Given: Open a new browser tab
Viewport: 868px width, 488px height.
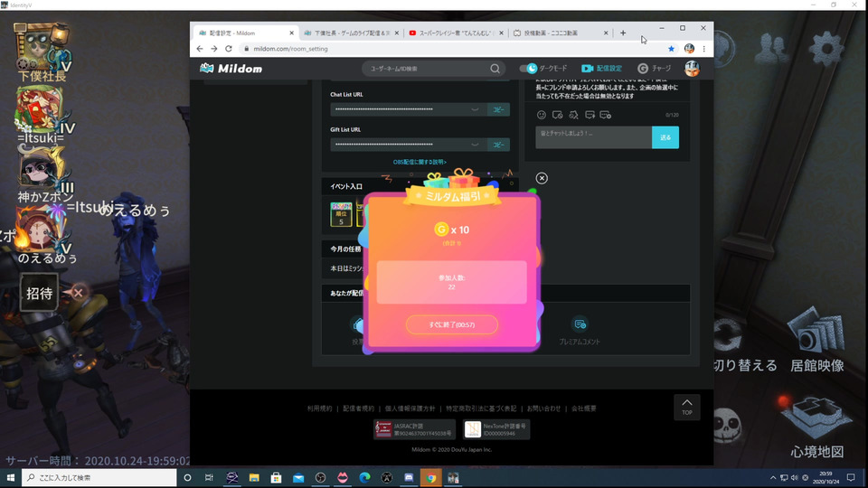Looking at the screenshot, I should [623, 33].
